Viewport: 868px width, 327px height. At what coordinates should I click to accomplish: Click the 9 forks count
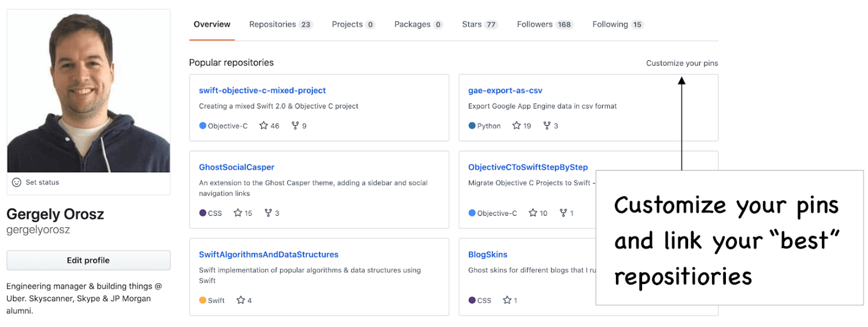304,126
